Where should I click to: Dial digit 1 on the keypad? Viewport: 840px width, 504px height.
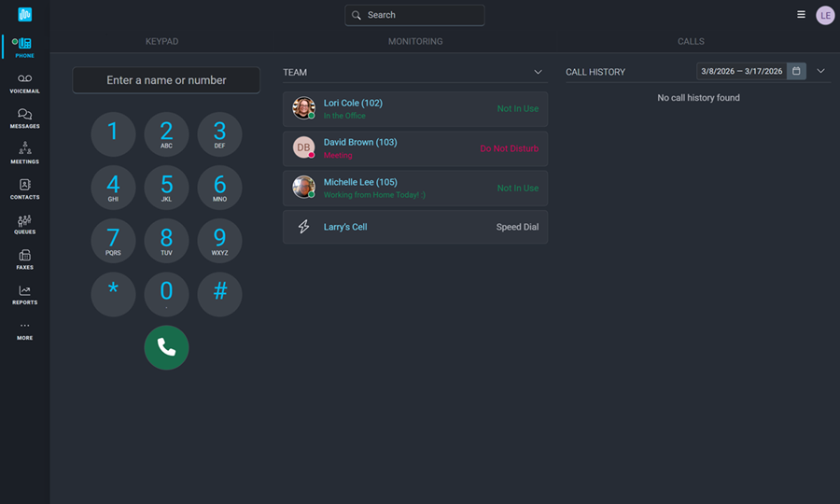tap(113, 133)
